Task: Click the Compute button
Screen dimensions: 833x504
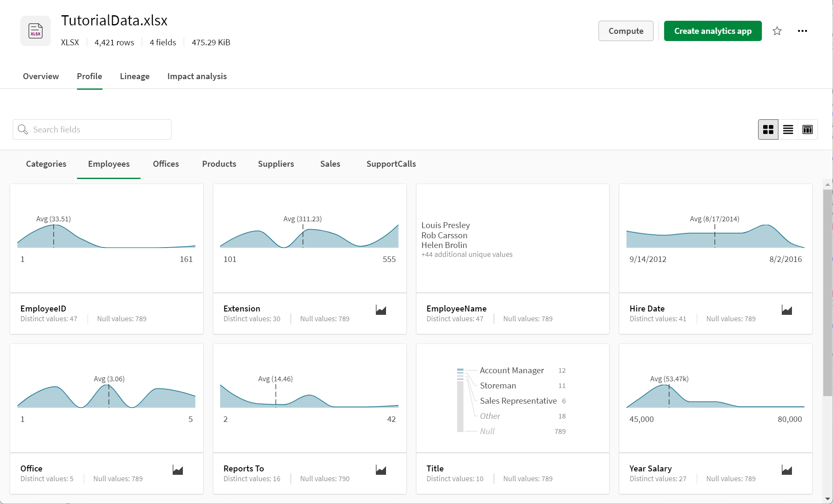Action: [626, 30]
